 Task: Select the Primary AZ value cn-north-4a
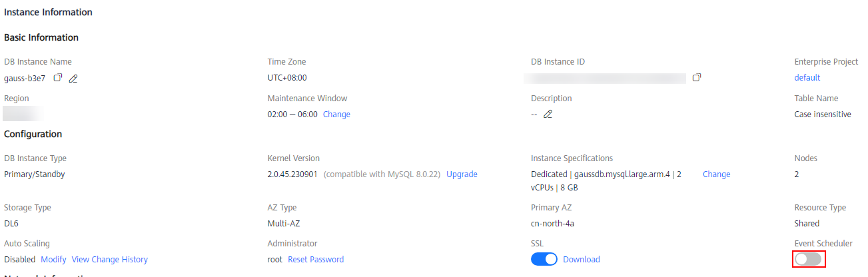coord(552,224)
